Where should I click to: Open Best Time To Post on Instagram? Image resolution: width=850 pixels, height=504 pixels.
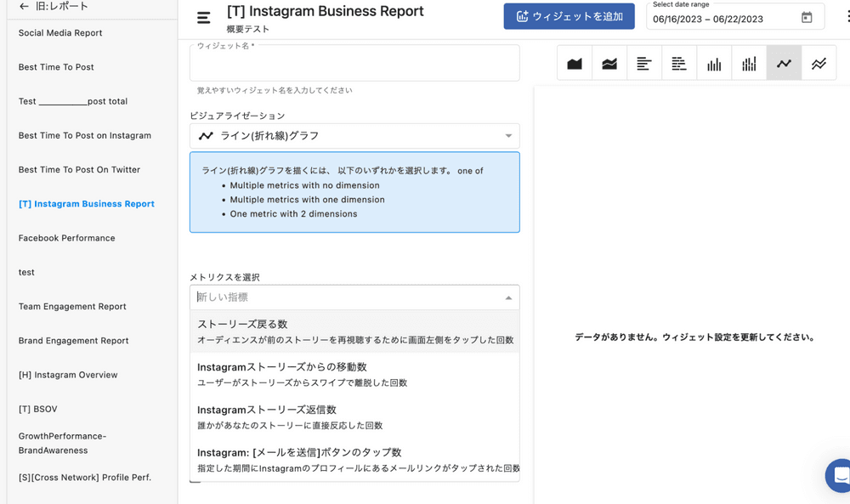point(85,135)
